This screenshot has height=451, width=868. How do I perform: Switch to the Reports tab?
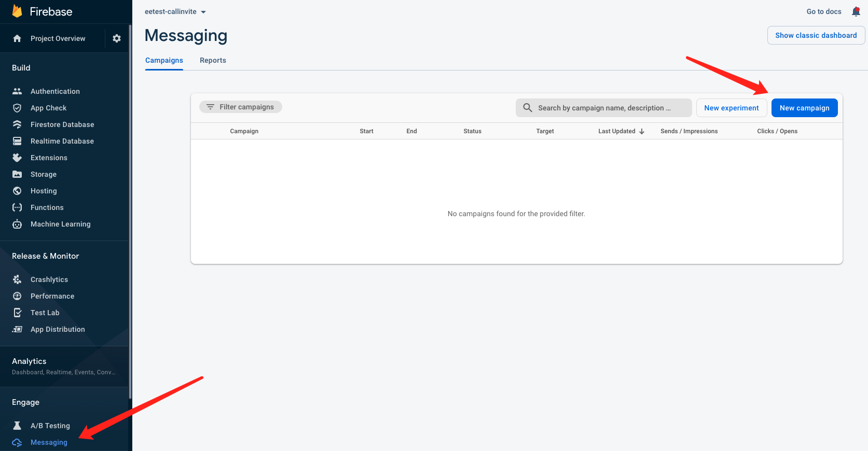tap(213, 60)
